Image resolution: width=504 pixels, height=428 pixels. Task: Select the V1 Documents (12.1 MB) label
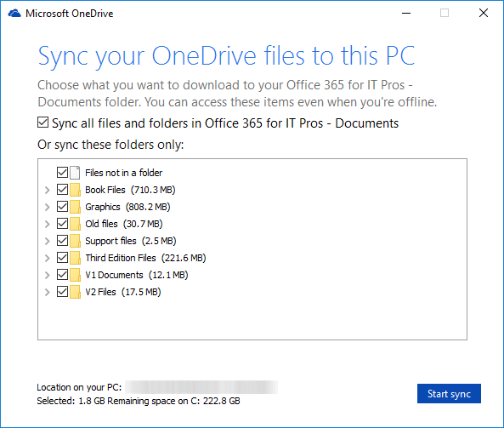pos(137,275)
